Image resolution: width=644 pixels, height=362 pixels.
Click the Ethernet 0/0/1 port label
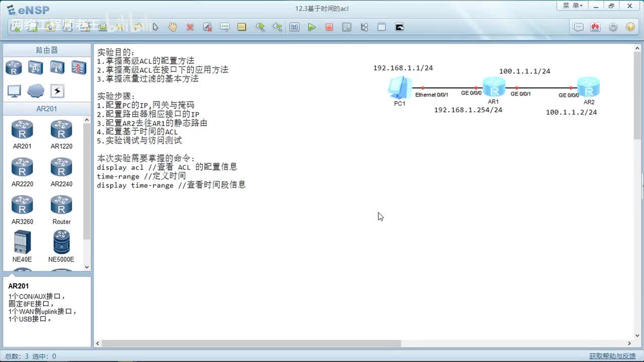click(x=432, y=95)
